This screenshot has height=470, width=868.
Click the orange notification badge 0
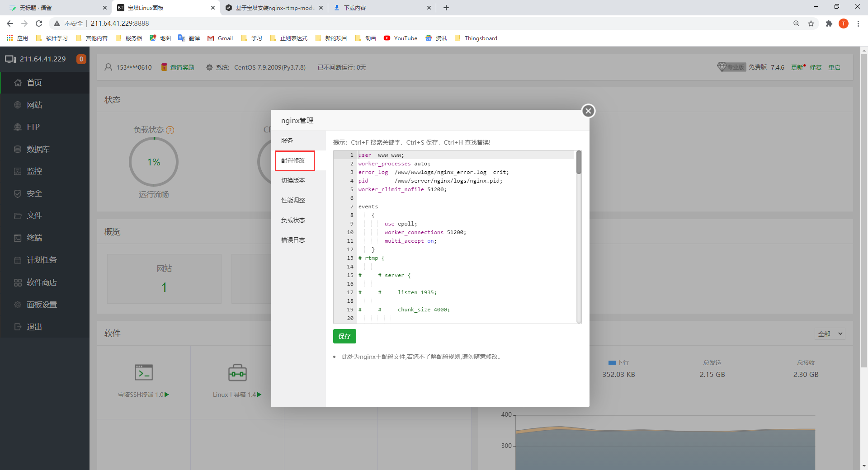(81, 59)
